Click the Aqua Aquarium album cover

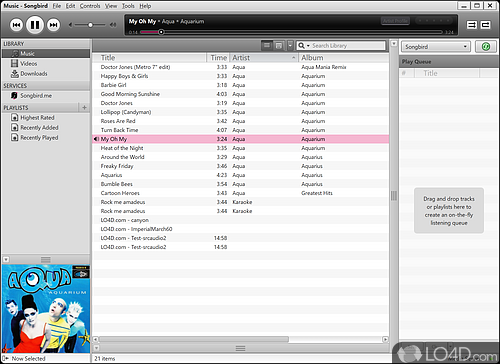(x=46, y=309)
